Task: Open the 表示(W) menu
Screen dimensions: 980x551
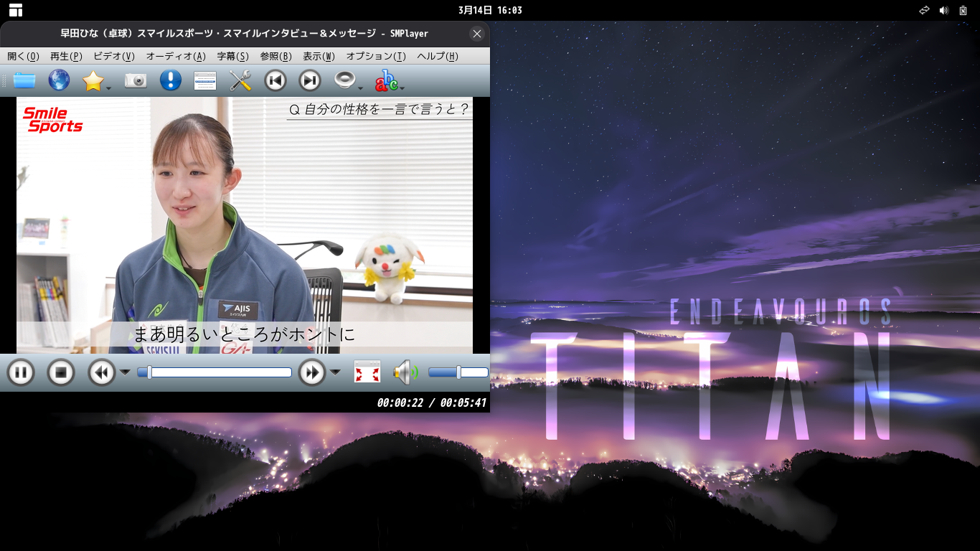Action: [x=319, y=56]
